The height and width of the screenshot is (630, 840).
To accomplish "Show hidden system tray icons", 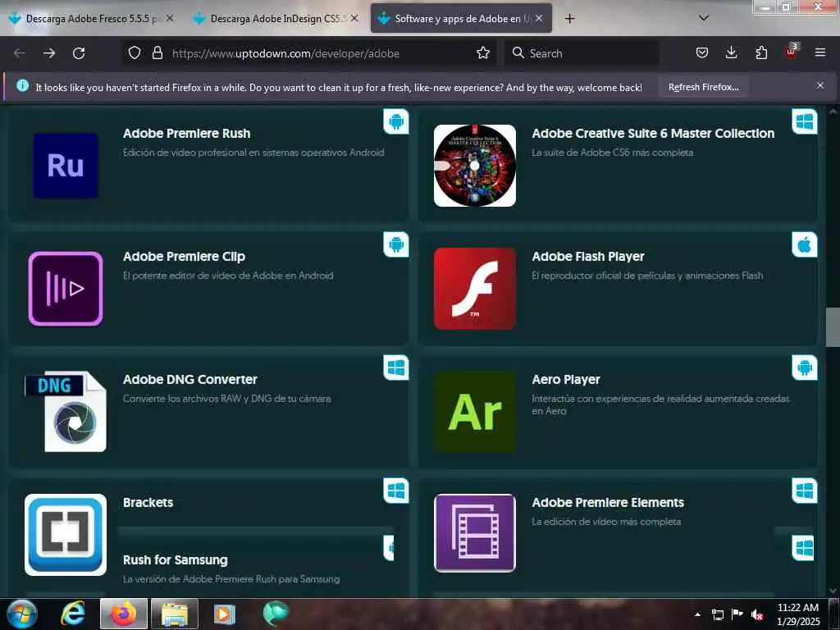I will tap(697, 614).
